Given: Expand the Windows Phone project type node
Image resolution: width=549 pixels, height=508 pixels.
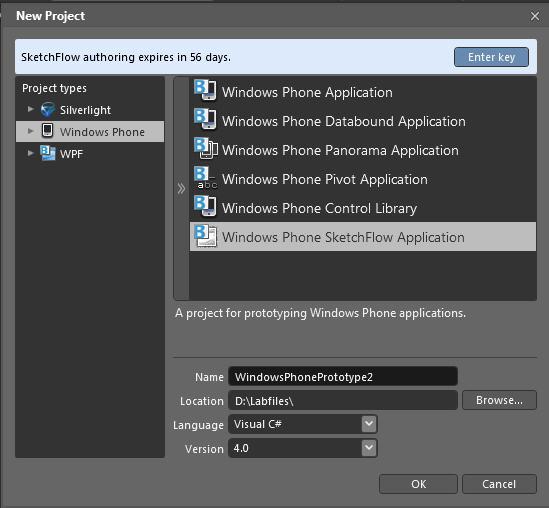Looking at the screenshot, I should tap(31, 131).
